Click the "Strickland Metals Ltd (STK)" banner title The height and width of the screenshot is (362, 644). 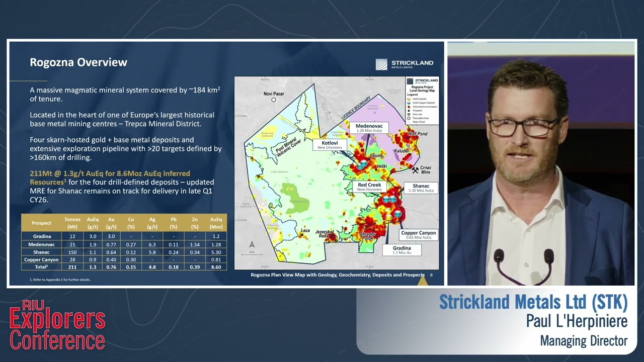coord(533,302)
